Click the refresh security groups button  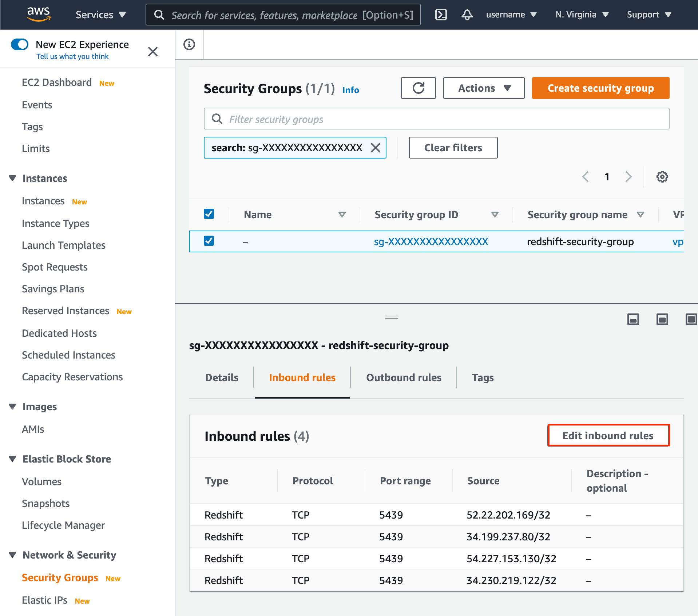pyautogui.click(x=418, y=88)
